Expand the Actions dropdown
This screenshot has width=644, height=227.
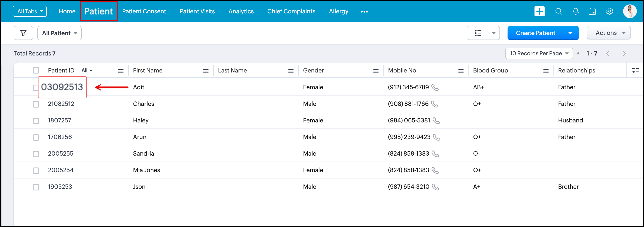[608, 33]
